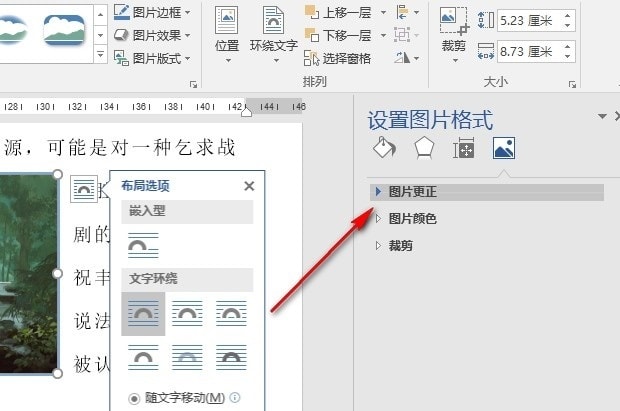The width and height of the screenshot is (620, 411).
Task: Click the info icon beside 随文字移动
Action: pos(235,397)
